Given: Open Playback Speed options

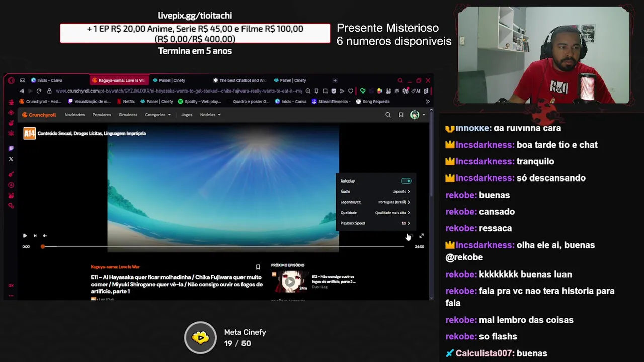Looking at the screenshot, I should 375,223.
